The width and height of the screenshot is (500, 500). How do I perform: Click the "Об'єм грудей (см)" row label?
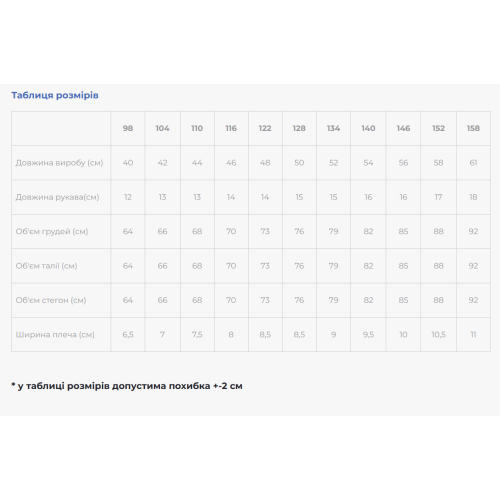point(52,231)
